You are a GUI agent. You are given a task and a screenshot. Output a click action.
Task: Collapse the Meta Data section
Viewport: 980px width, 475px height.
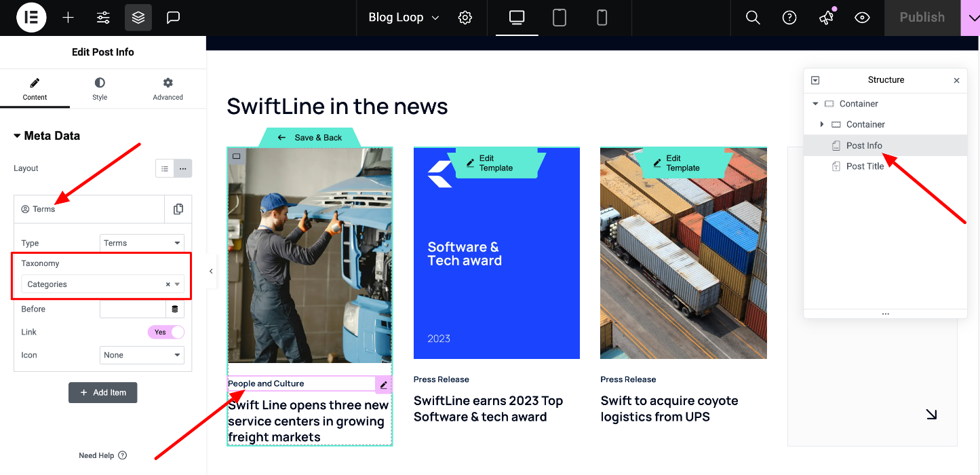[47, 136]
